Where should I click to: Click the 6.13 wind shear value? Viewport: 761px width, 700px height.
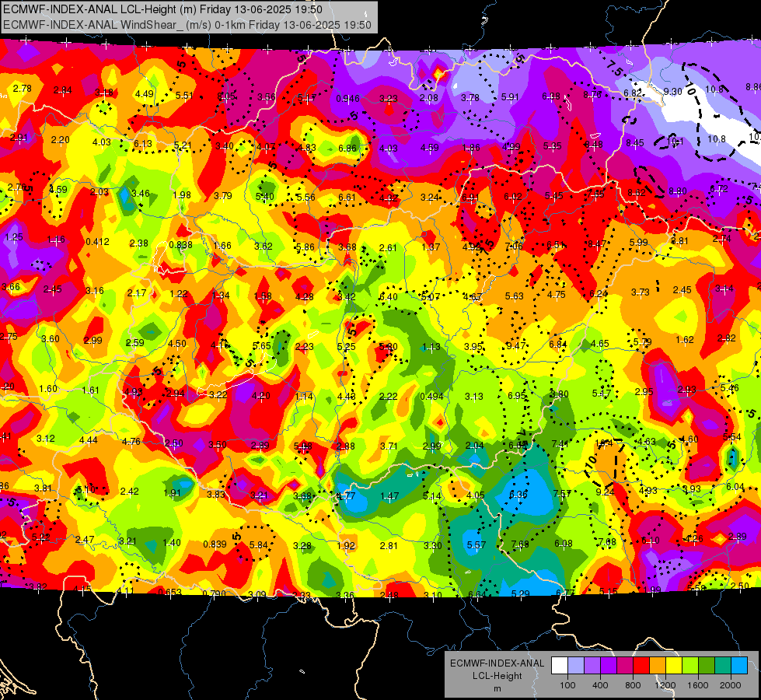(143, 144)
